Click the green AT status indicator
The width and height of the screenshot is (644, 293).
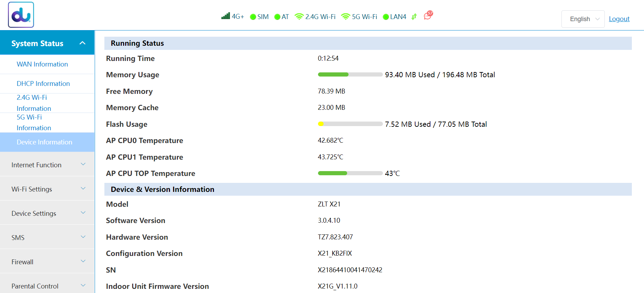(x=277, y=17)
